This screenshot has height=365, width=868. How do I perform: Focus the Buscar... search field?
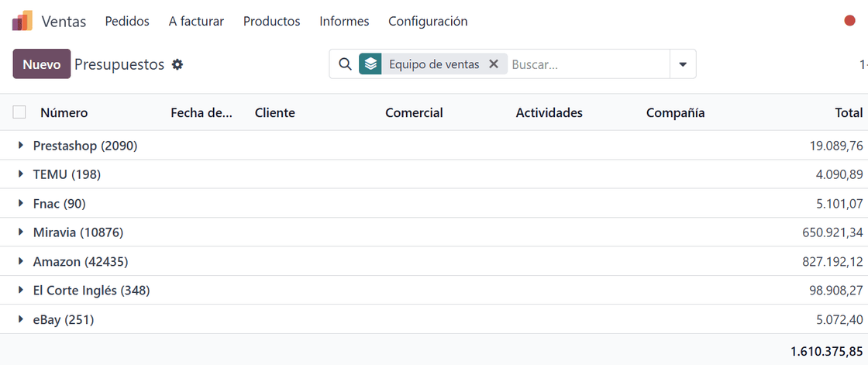point(588,64)
